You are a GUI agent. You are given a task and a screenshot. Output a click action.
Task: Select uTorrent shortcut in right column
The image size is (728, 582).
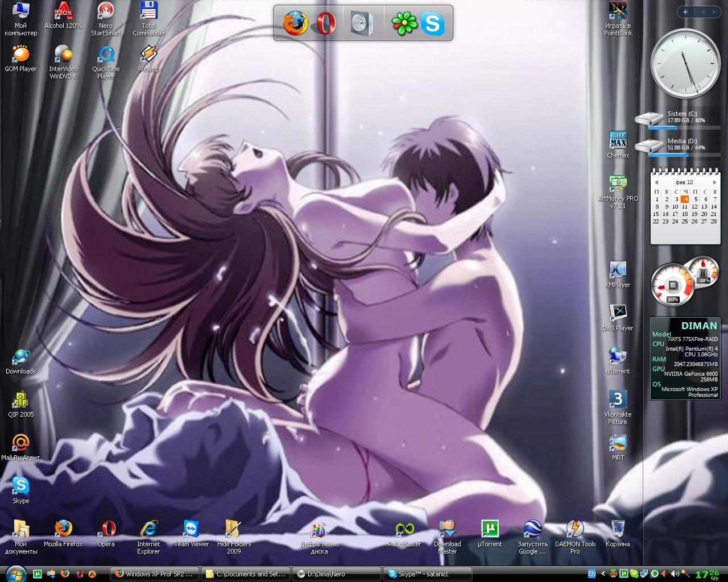pos(618,361)
